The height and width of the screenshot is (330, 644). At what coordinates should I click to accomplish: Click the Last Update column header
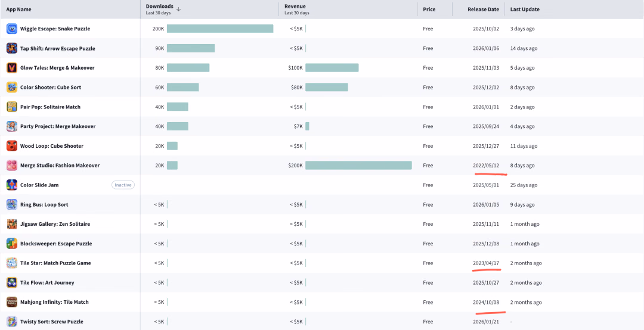tap(525, 10)
